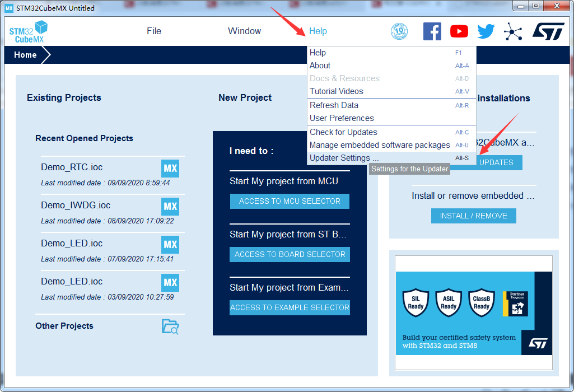
Task: Click the ST logo in header
Action: [x=548, y=31]
